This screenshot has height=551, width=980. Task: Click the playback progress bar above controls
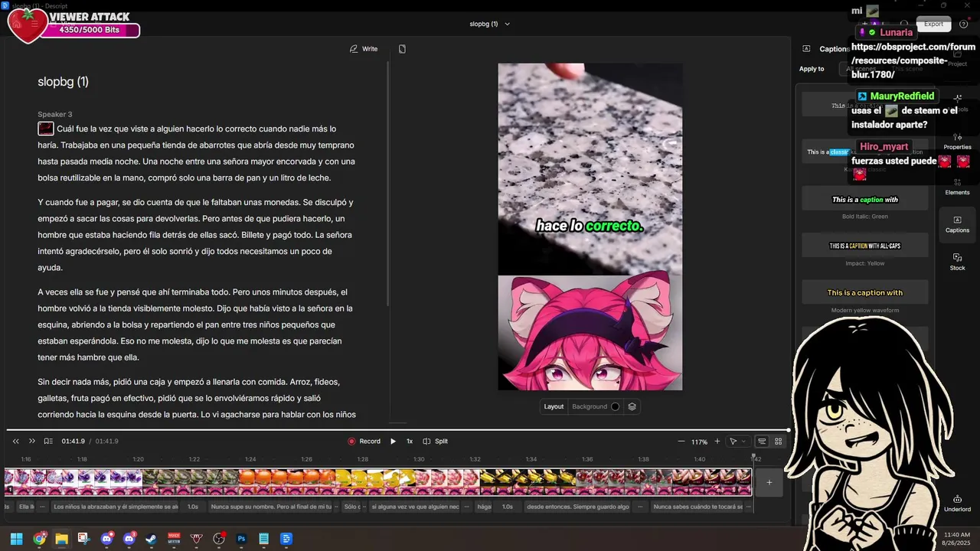tap(398, 429)
